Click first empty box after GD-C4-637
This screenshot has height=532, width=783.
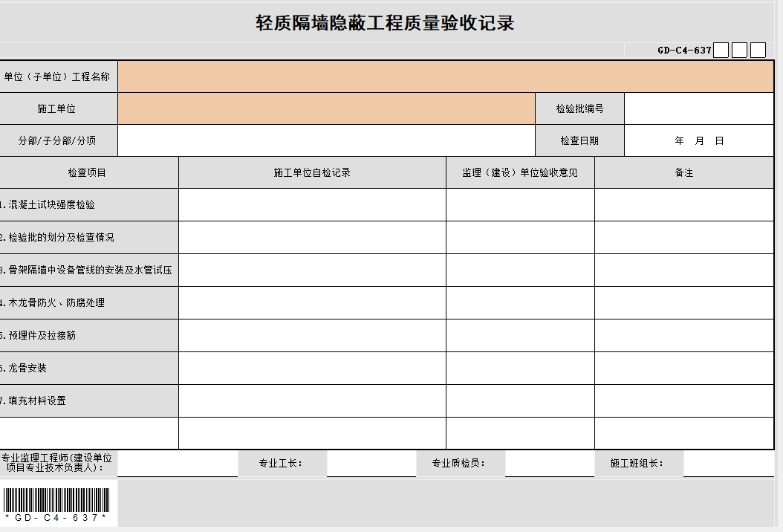pos(721,50)
